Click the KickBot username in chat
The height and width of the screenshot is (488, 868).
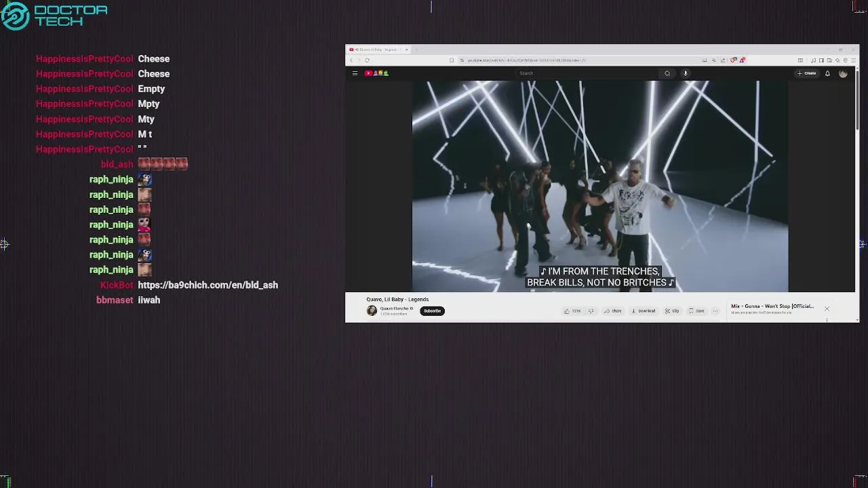[117, 285]
